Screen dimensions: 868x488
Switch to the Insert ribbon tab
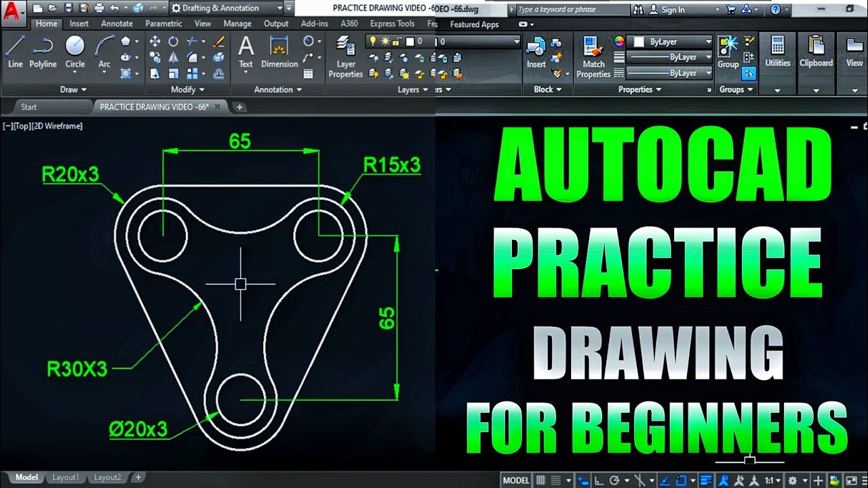(x=79, y=24)
